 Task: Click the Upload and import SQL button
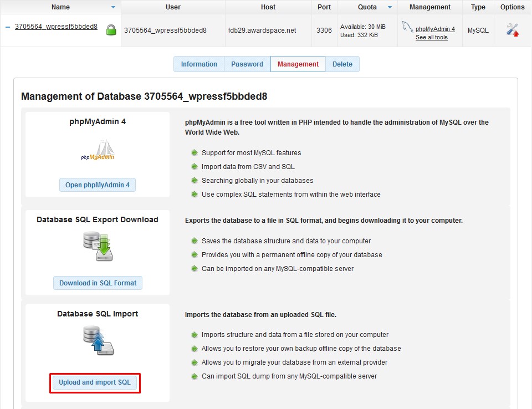click(x=95, y=383)
